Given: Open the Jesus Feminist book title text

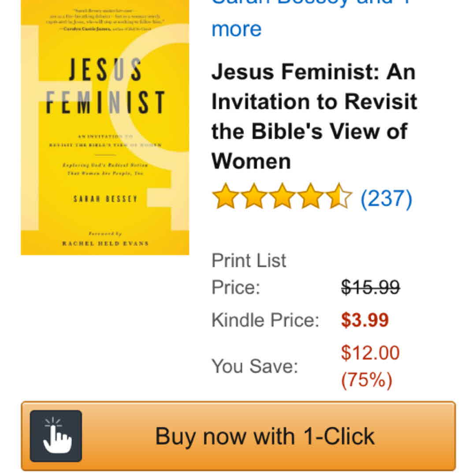Looking at the screenshot, I should pyautogui.click(x=314, y=116).
